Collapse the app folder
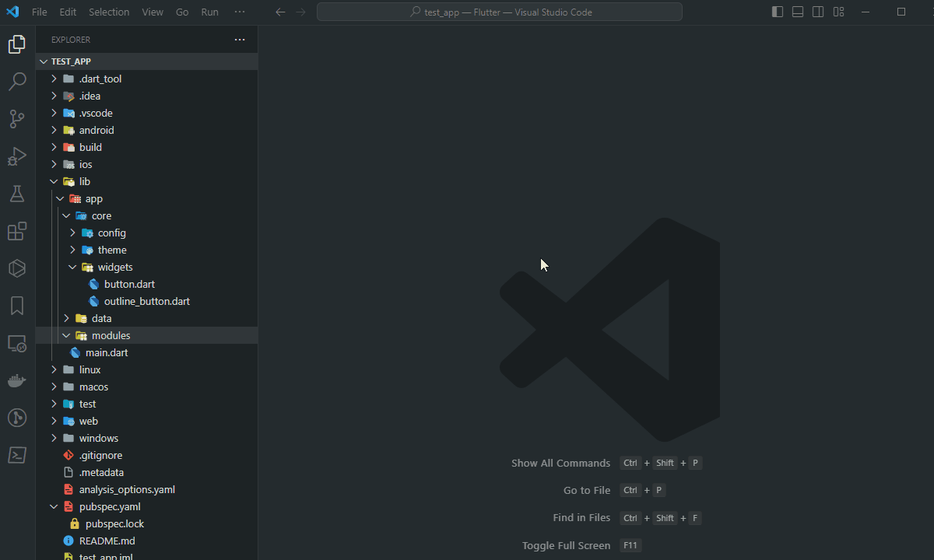Image resolution: width=934 pixels, height=560 pixels. click(147, 198)
